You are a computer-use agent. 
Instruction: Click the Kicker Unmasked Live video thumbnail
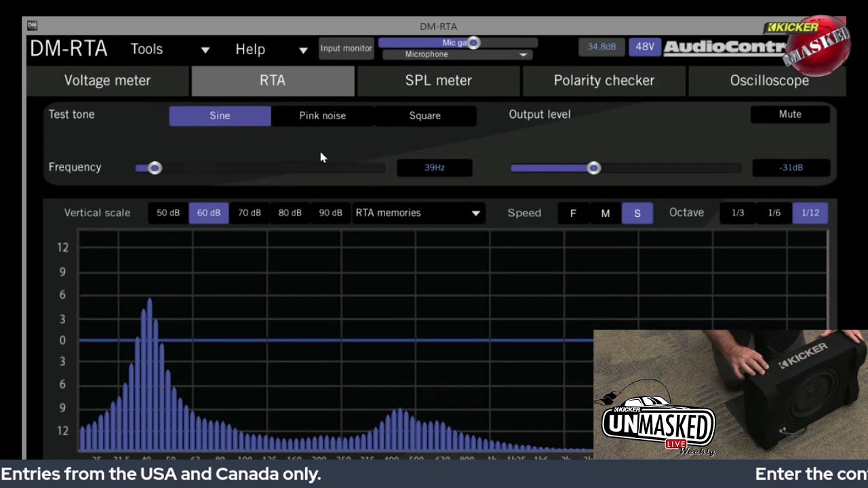pyautogui.click(x=730, y=394)
